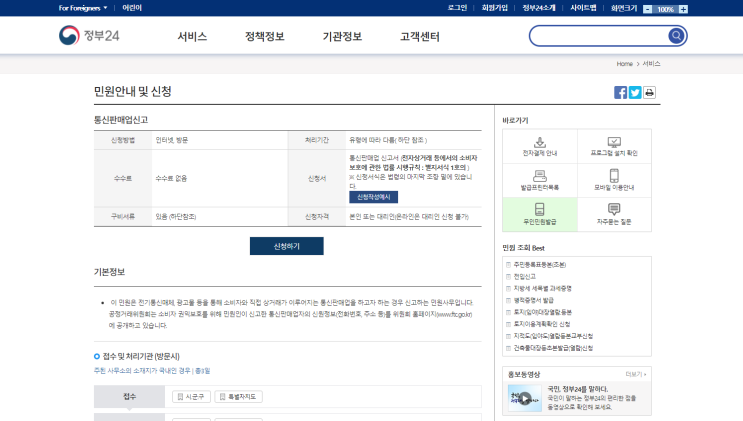Open For Foreigners dropdown
The height and width of the screenshot is (421, 743).
point(83,8)
